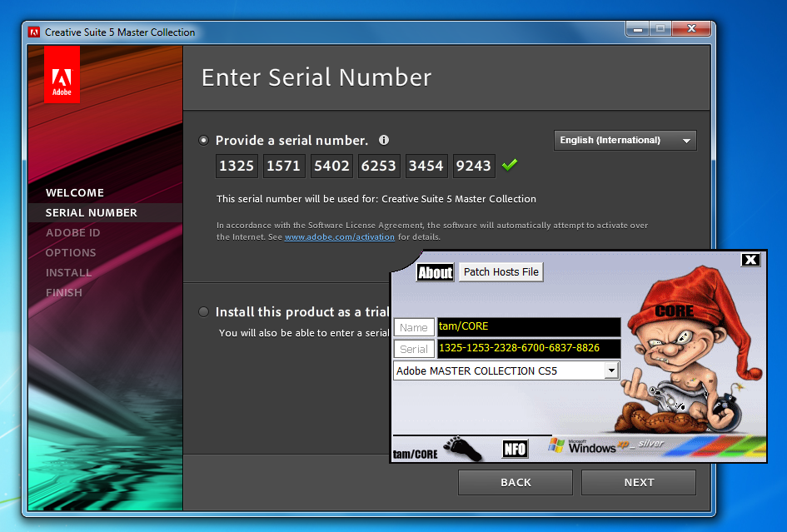Select the OPTIONS step
This screenshot has height=532, width=787.
click(71, 253)
